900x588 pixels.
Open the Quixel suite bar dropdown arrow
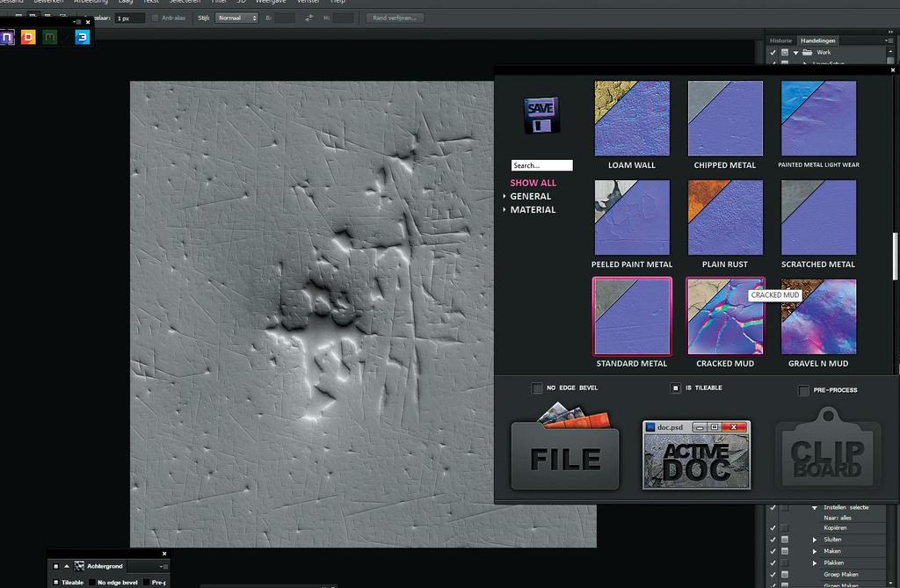pyautogui.click(x=76, y=22)
